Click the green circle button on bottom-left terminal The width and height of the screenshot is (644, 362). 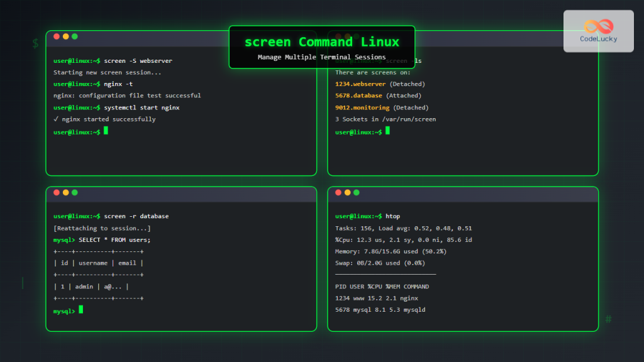click(74, 193)
